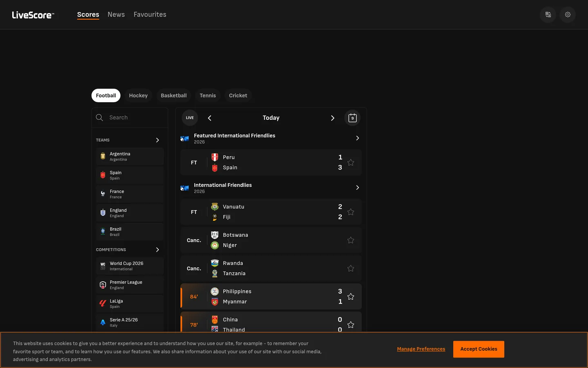Open the settings gear icon
Image resolution: width=588 pixels, height=368 pixels.
pos(568,15)
